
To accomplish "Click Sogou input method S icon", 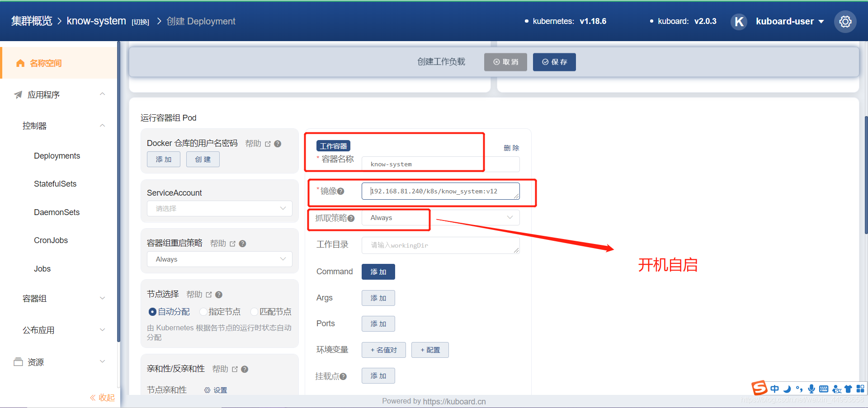I will click(759, 388).
